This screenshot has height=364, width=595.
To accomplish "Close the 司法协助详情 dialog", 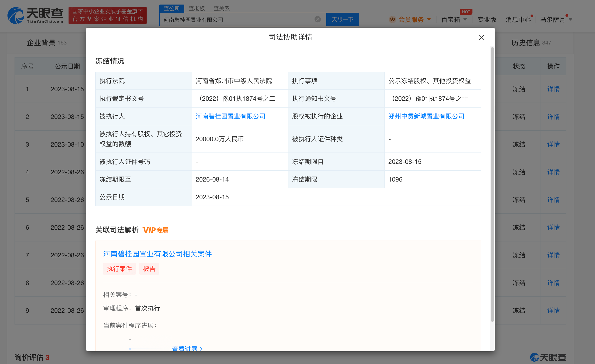I will [x=481, y=37].
